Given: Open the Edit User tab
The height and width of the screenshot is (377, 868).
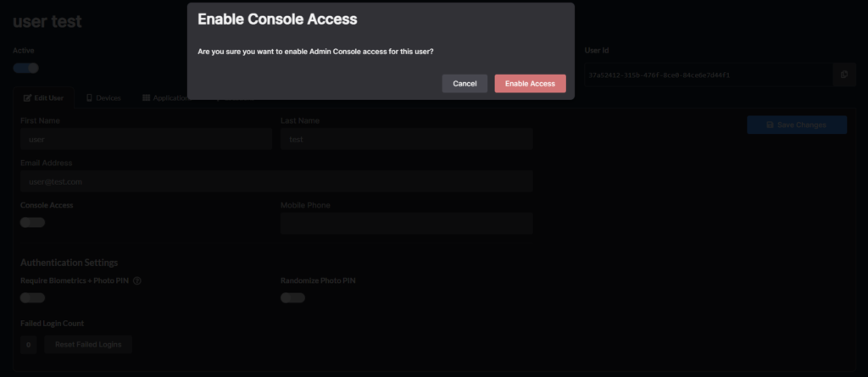Looking at the screenshot, I should [44, 98].
